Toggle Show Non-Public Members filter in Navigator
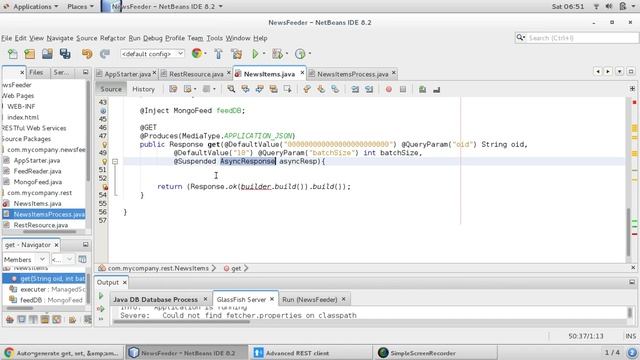The width and height of the screenshot is (640, 360). click(45, 319)
